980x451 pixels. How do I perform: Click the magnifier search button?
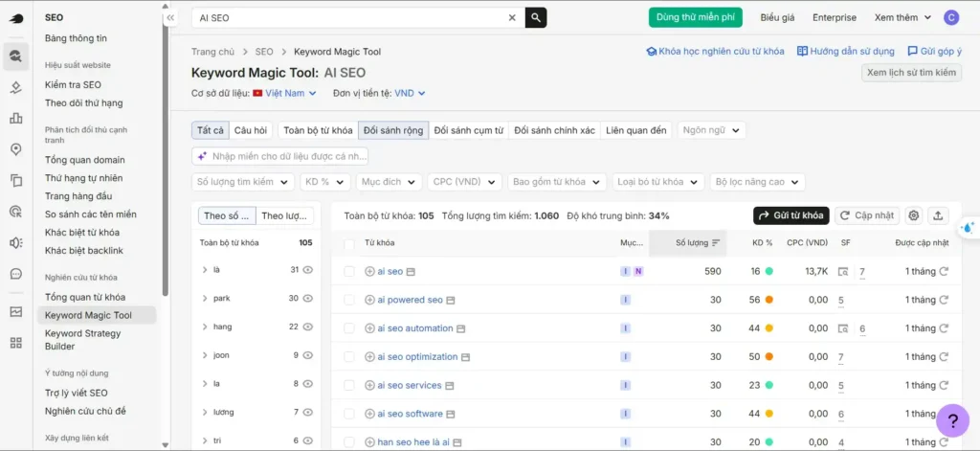click(x=536, y=17)
